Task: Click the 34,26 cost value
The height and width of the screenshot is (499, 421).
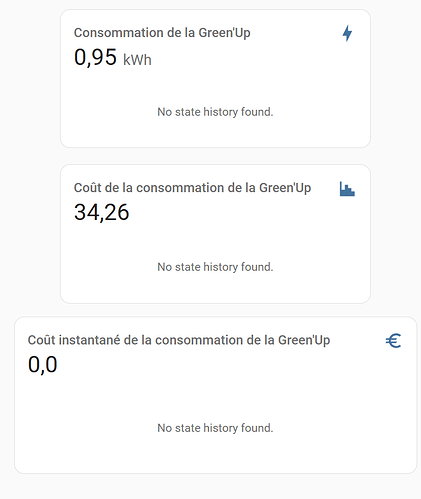Action: click(x=102, y=212)
